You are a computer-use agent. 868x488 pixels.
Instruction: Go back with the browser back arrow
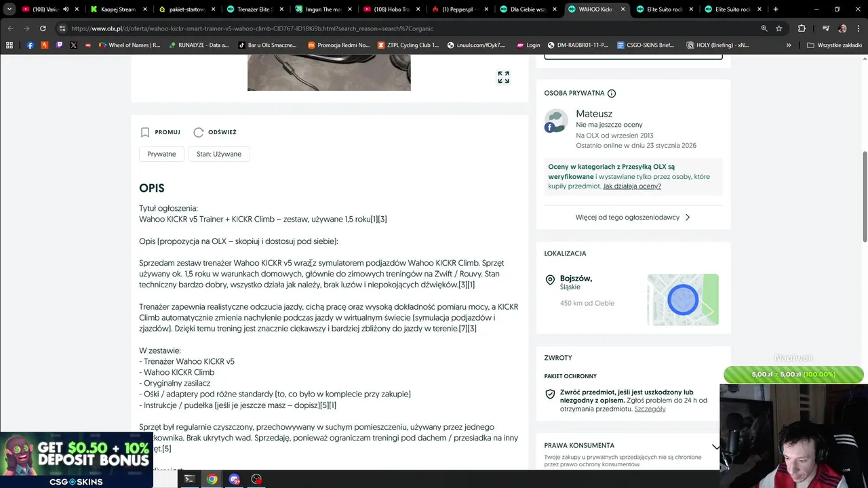click(x=9, y=28)
